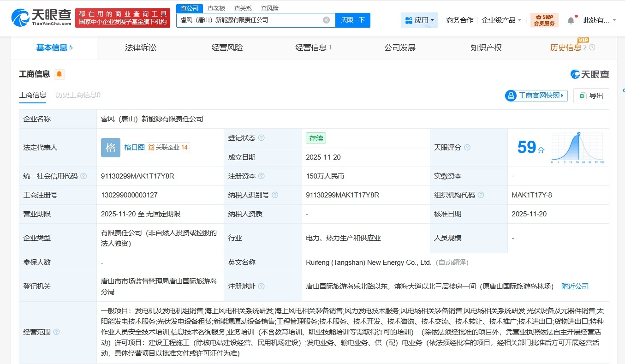625x364 pixels.
Task: Click the Excel icon inside the 导出 button
Action: point(583,95)
